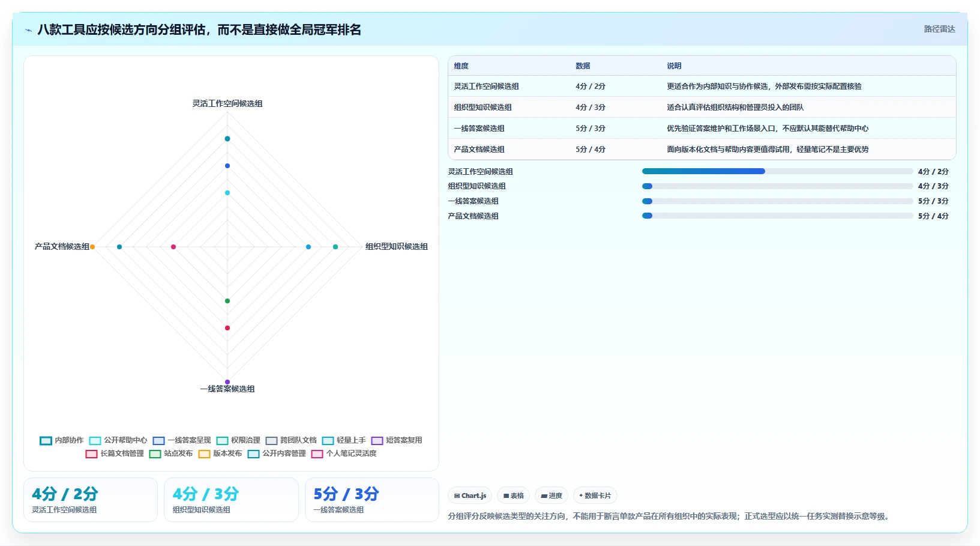
Task: Click note 适合认真评估组织结构和管理员投入的团队
Action: click(735, 108)
